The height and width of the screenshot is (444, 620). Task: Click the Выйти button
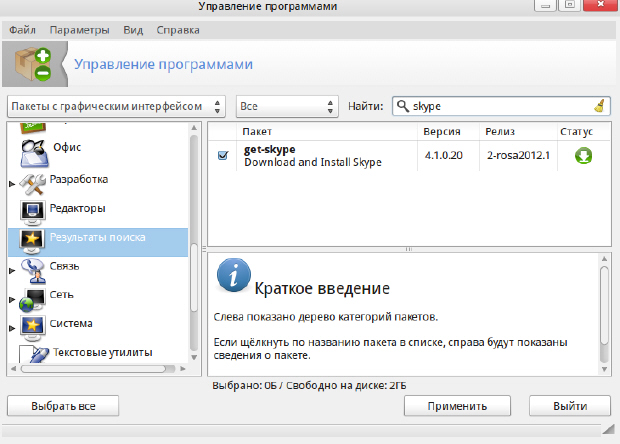point(570,406)
